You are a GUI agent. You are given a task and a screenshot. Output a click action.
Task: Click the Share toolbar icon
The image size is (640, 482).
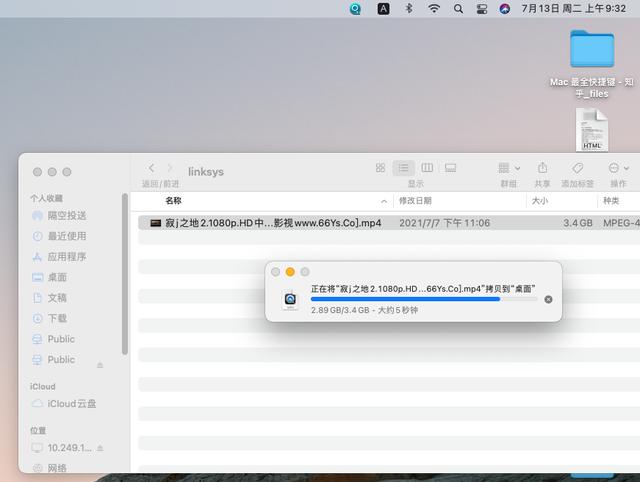pyautogui.click(x=542, y=168)
